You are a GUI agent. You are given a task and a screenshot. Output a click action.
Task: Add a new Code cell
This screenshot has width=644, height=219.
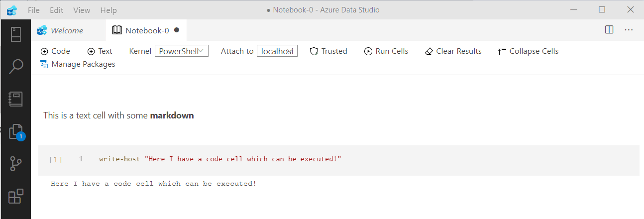[55, 51]
